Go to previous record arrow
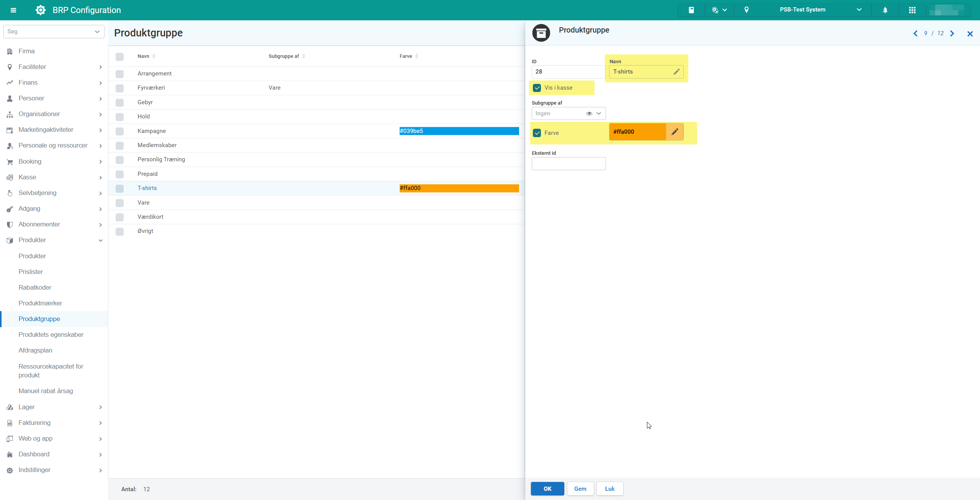 [x=915, y=34]
